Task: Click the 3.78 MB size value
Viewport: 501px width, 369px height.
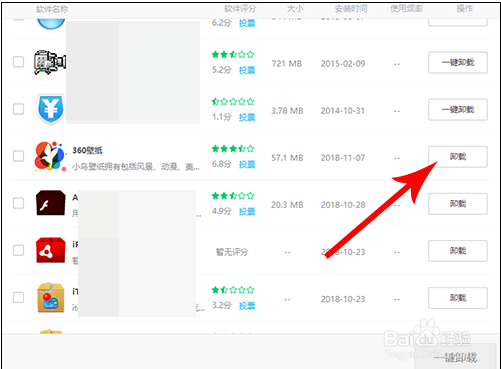Action: [x=287, y=111]
